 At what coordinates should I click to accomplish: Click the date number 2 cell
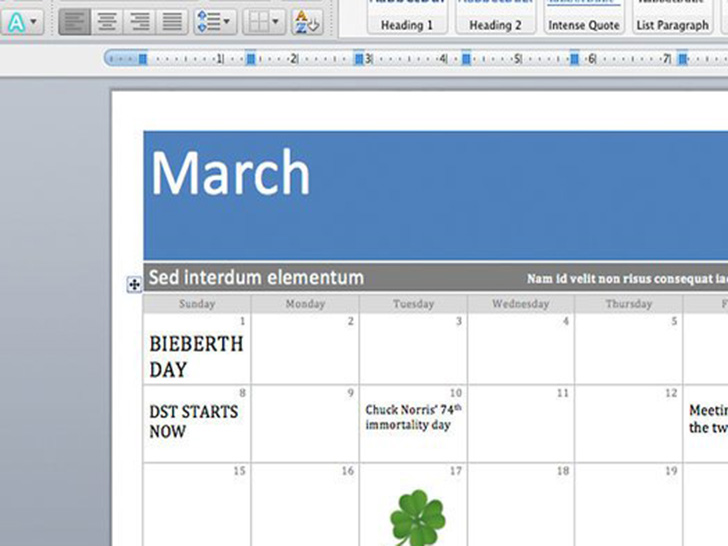click(305, 349)
